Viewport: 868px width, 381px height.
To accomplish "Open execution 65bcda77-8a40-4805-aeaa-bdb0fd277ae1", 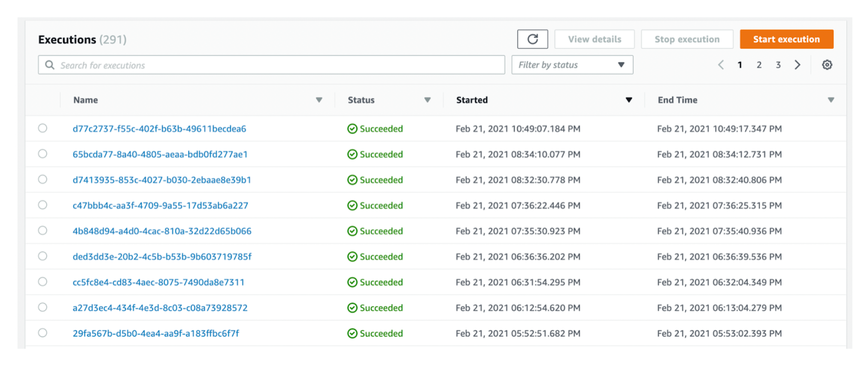I will [160, 154].
